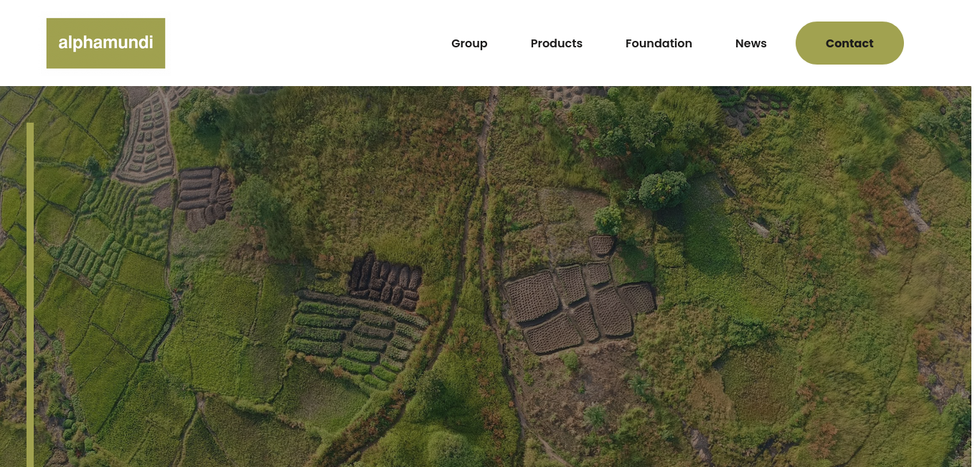Click the letter 'a' starting alphamundi logo
980x467 pixels.
pyautogui.click(x=62, y=44)
